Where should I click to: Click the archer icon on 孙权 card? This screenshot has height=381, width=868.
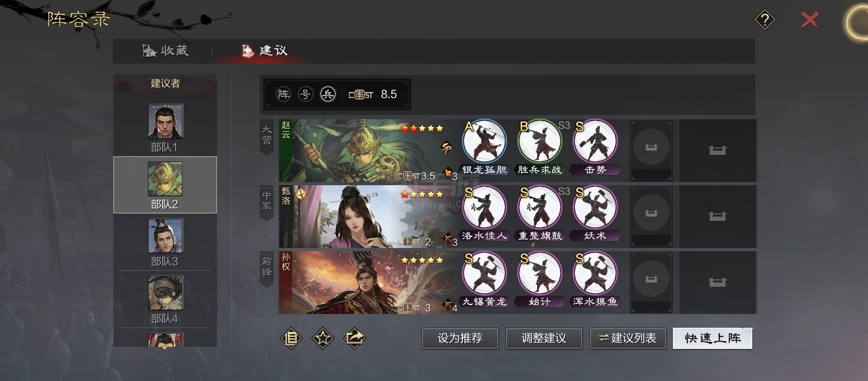click(x=448, y=305)
